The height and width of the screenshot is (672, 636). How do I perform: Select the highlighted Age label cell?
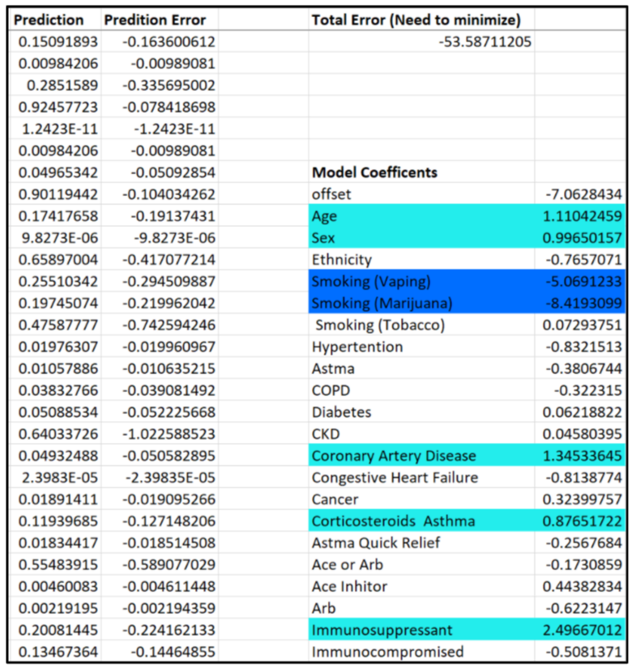(421, 216)
